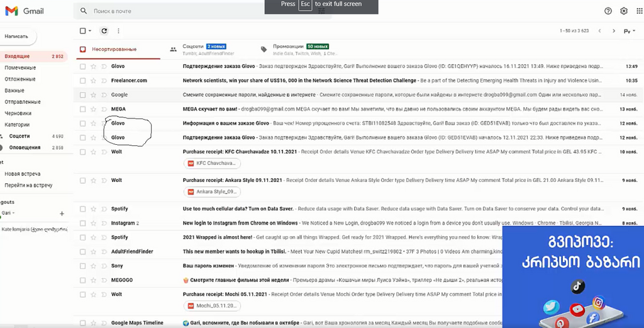The width and height of the screenshot is (644, 328).
Task: Open the select dropdown arrow beside checkbox
Action: pos(90,31)
